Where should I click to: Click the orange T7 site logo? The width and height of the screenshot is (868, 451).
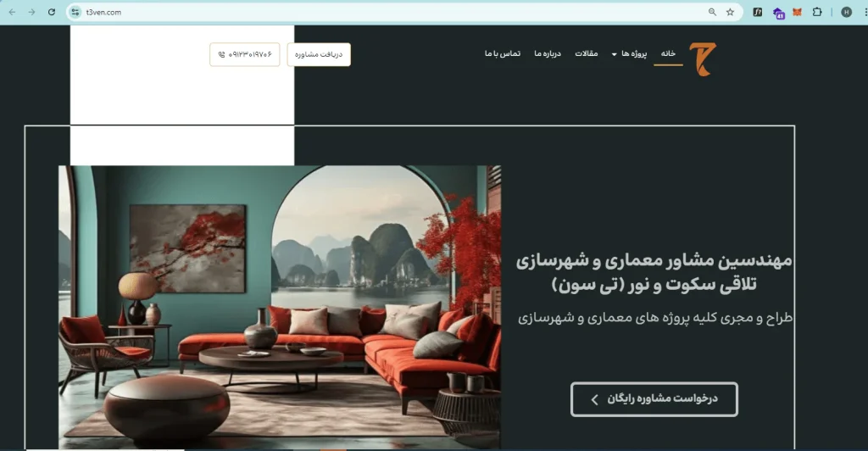[x=703, y=59]
